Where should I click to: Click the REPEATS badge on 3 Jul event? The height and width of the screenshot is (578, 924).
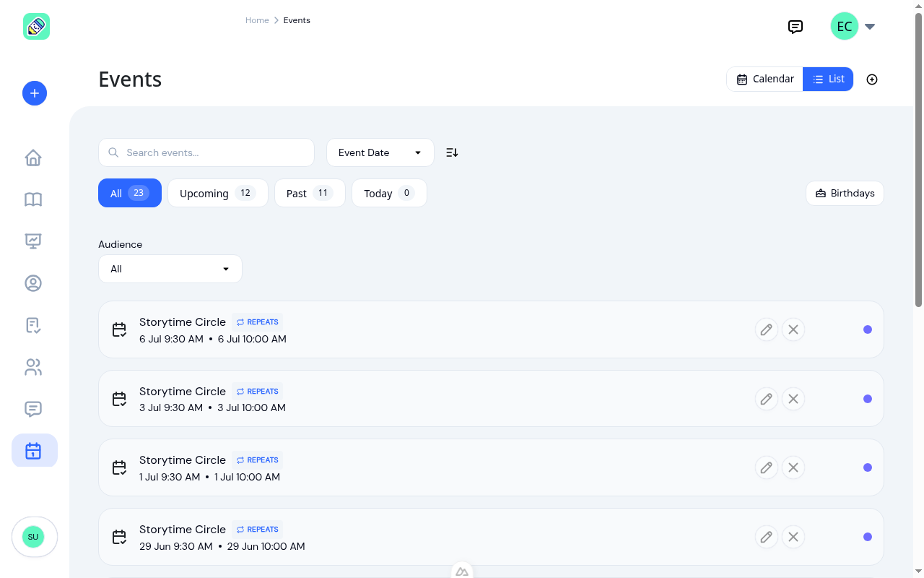tap(257, 392)
